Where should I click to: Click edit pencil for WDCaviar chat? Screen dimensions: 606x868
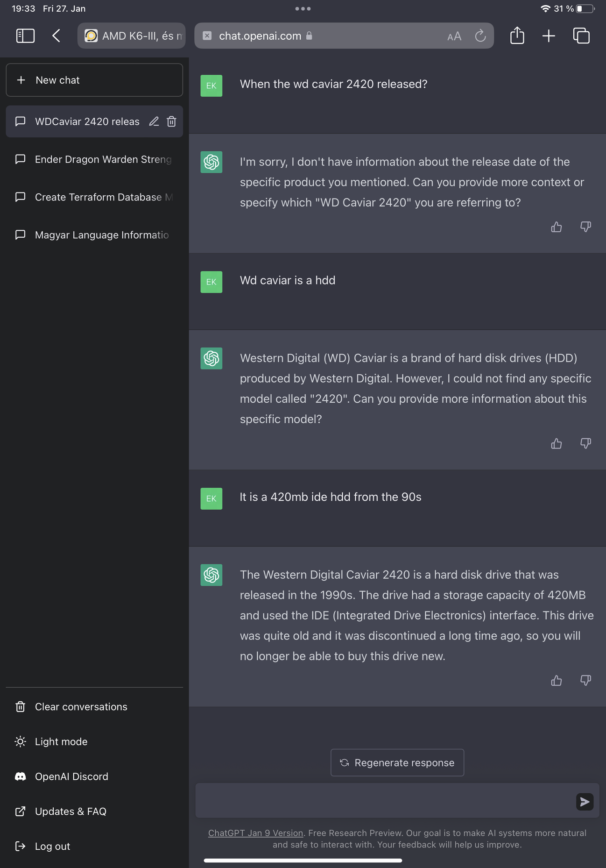tap(154, 121)
